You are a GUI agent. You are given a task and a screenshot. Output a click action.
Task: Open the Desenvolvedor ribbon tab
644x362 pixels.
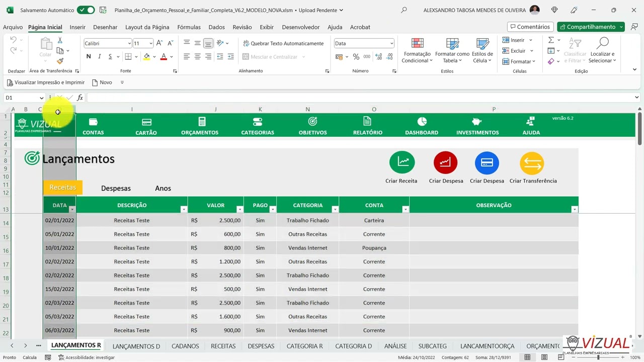[300, 27]
